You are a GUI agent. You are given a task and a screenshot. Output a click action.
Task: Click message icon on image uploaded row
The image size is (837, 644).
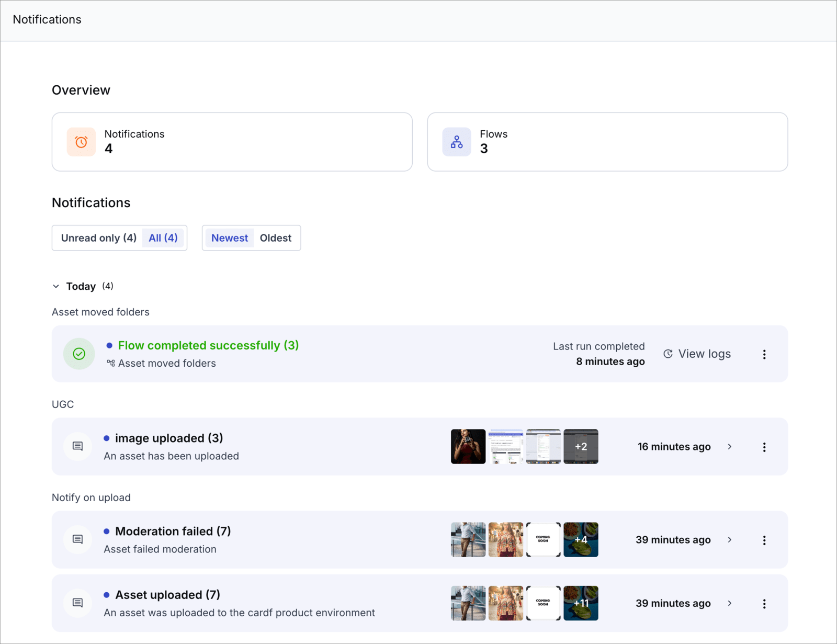point(78,446)
